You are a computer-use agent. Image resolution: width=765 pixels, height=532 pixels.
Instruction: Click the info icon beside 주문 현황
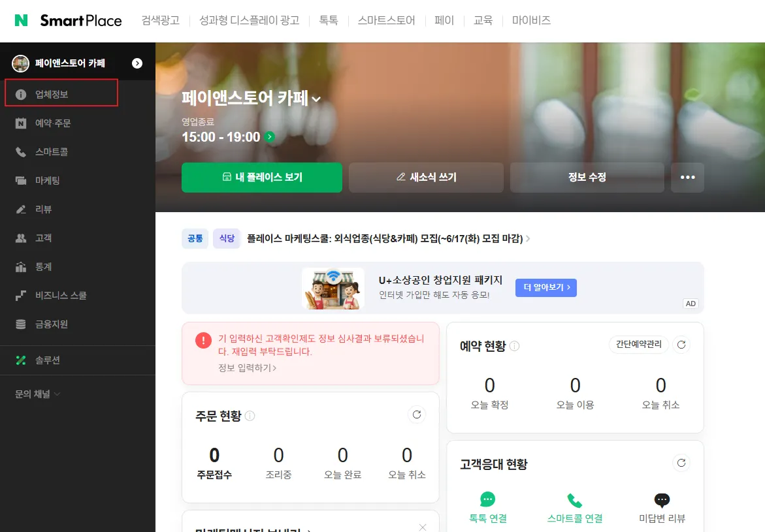250,416
